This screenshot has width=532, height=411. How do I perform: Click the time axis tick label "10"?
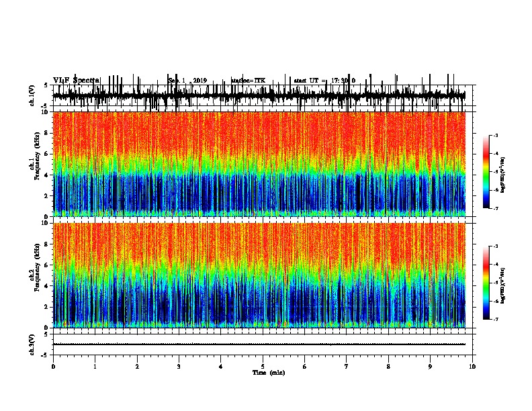point(472,366)
